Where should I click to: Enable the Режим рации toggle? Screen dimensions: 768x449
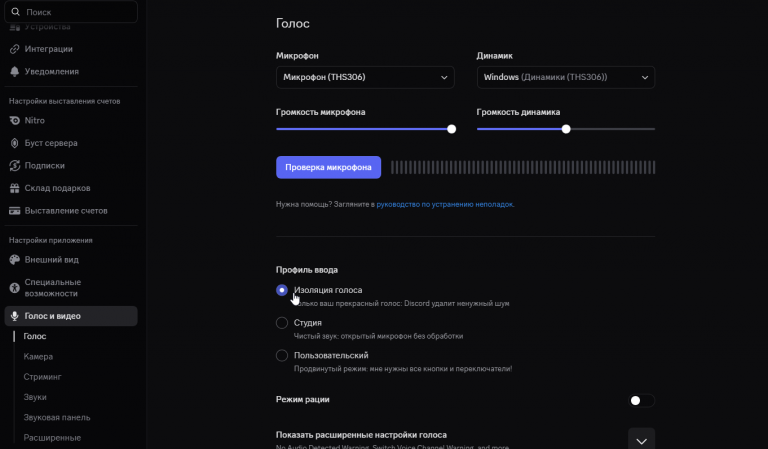click(641, 400)
